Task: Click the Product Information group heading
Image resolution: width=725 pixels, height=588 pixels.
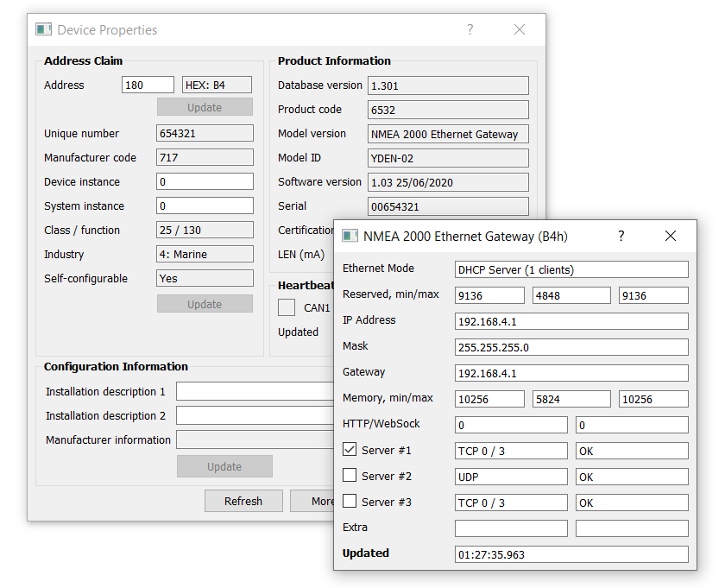Action: click(x=334, y=61)
